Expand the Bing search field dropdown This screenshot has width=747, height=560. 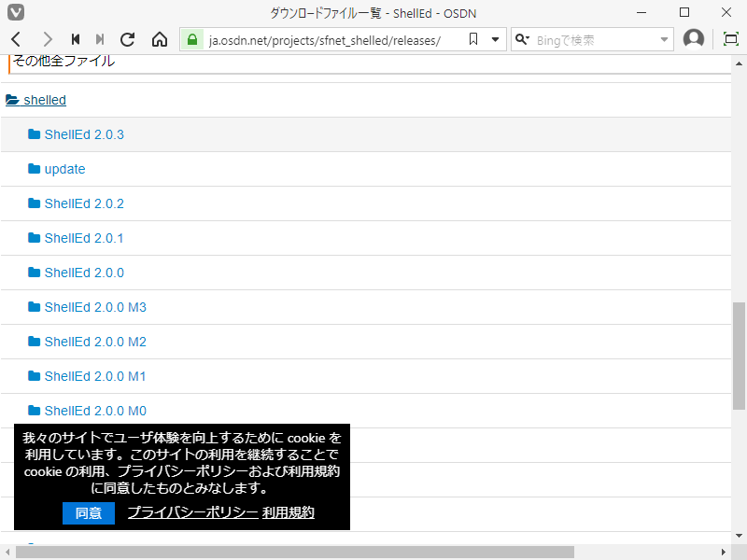tap(666, 39)
